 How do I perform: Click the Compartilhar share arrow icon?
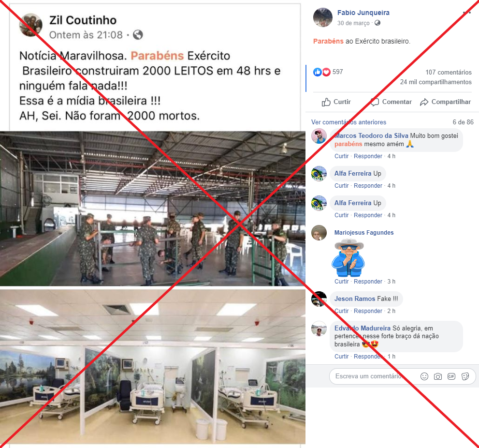click(x=424, y=102)
